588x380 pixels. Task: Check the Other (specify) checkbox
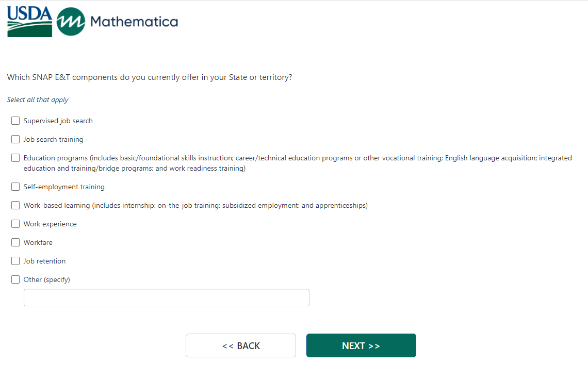click(x=15, y=280)
